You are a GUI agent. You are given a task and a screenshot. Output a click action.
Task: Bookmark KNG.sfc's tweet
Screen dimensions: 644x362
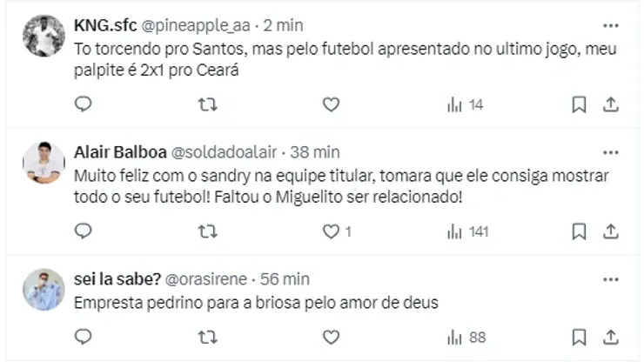579,104
